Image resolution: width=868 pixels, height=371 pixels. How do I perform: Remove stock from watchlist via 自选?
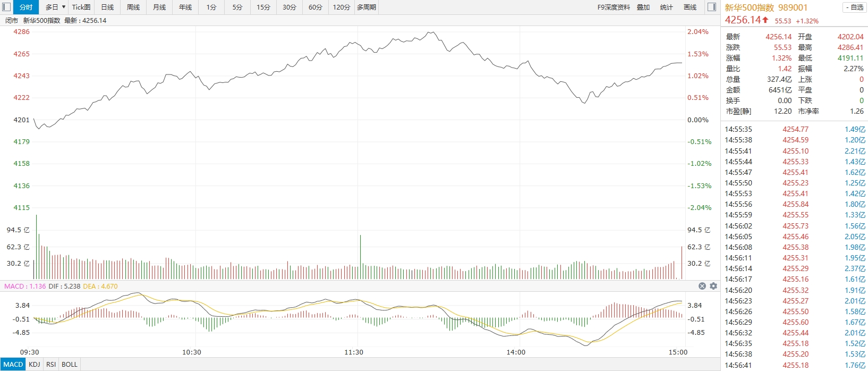click(x=854, y=7)
